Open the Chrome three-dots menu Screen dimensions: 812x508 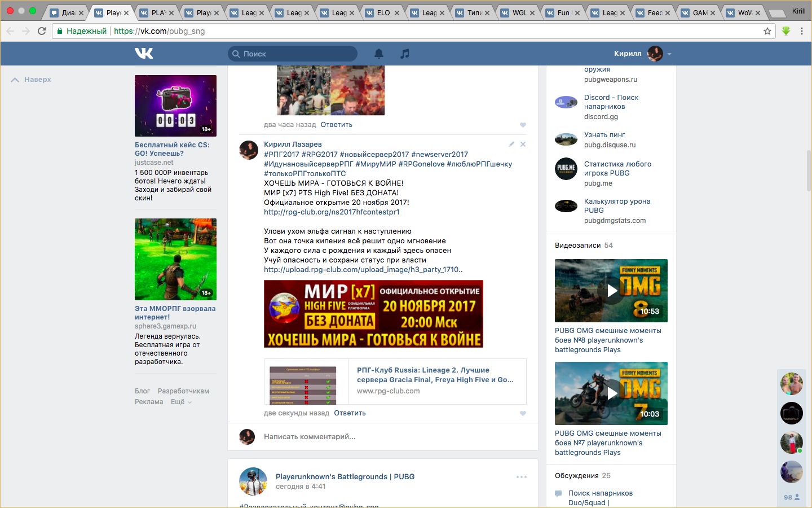point(802,31)
